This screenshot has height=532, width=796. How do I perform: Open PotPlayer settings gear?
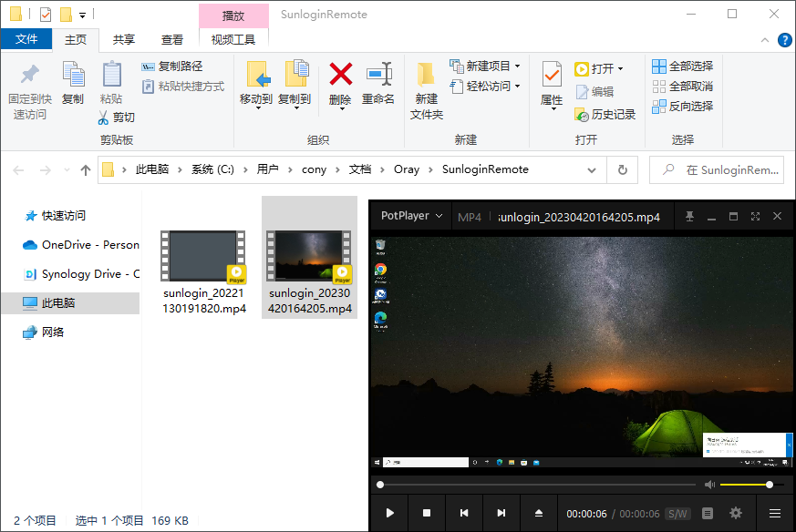tap(736, 513)
